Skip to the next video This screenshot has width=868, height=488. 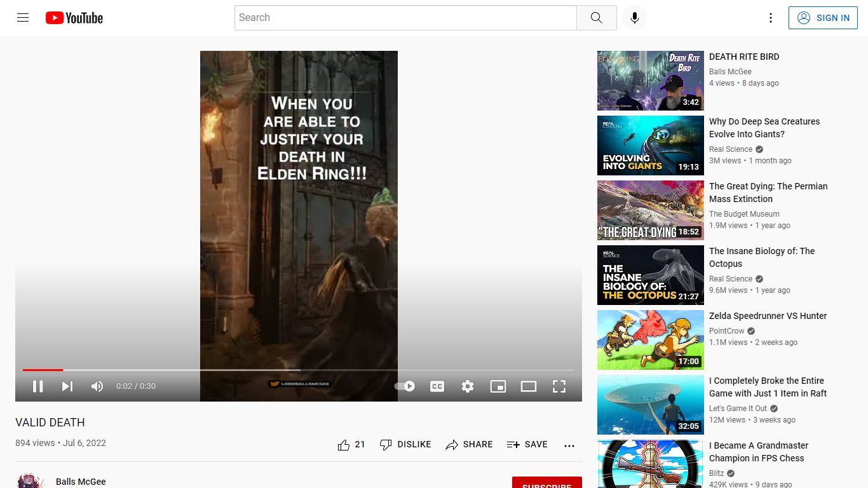[67, 386]
